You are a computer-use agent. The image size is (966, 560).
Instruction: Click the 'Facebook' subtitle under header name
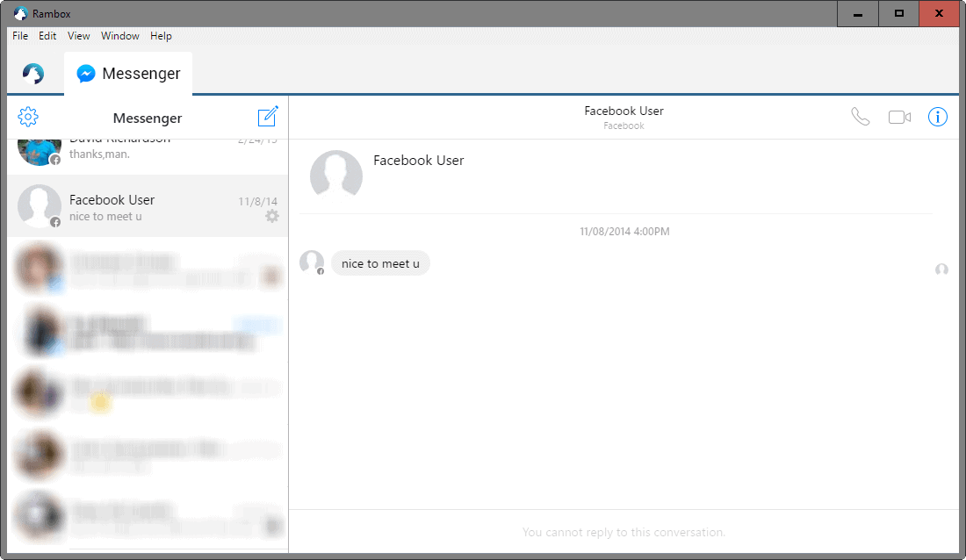624,126
